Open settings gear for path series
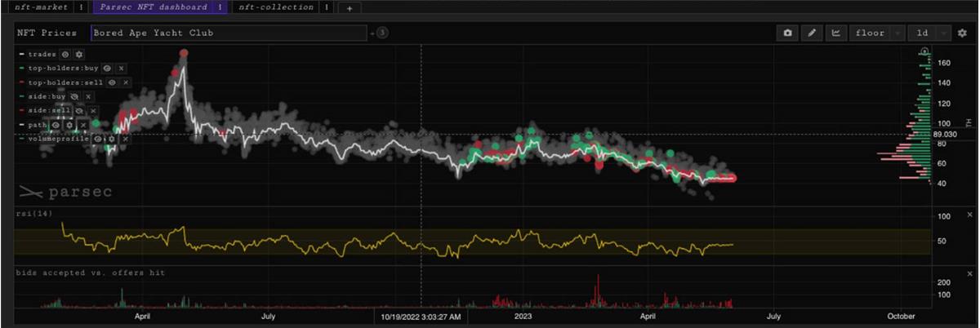 69,125
